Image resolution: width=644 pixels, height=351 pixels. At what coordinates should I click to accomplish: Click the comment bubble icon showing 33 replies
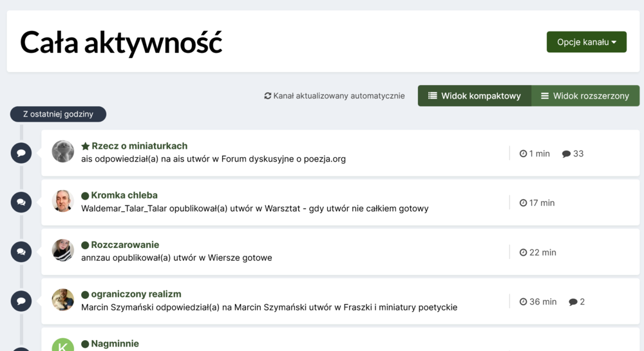coord(566,154)
